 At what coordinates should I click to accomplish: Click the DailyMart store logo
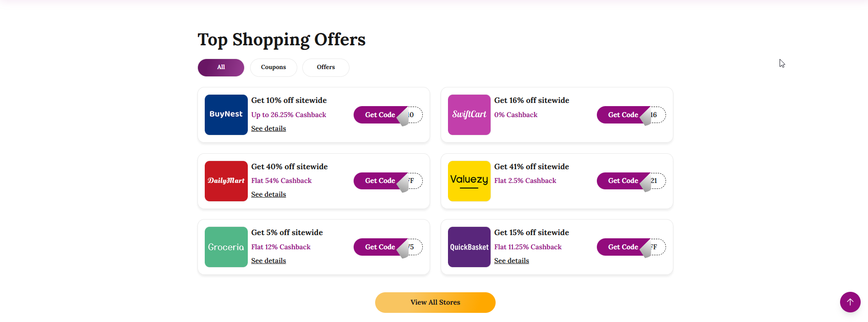pos(226,181)
